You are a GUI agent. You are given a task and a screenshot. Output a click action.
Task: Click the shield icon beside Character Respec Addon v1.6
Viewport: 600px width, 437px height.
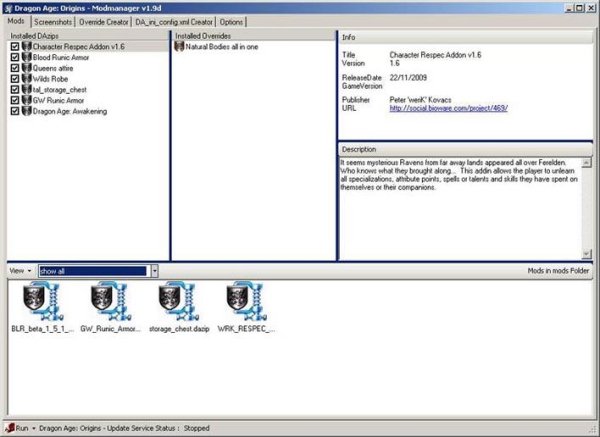point(26,47)
